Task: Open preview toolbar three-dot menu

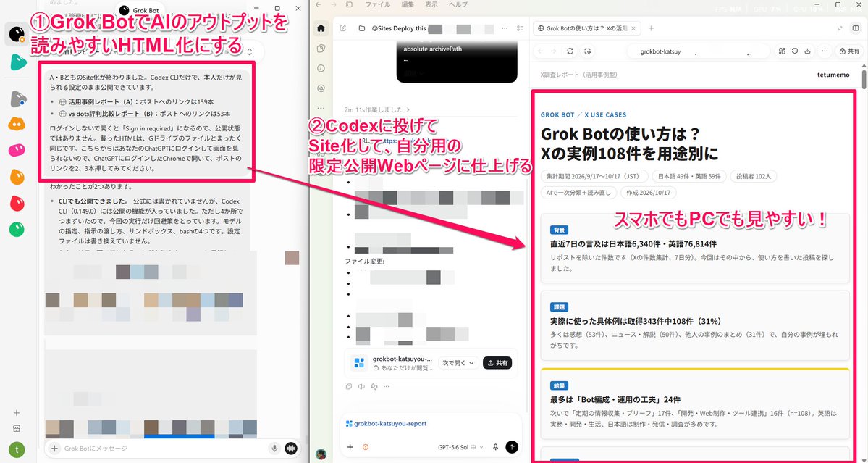Action: (x=825, y=51)
